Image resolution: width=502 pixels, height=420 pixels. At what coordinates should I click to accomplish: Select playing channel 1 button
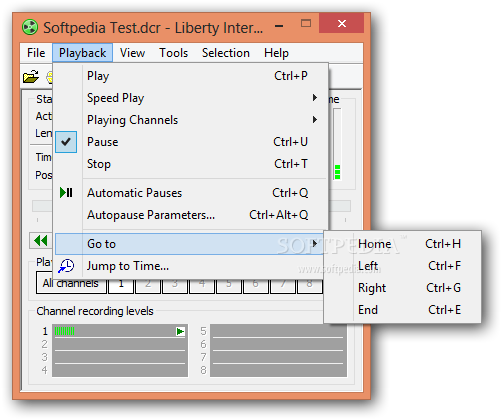point(121,284)
